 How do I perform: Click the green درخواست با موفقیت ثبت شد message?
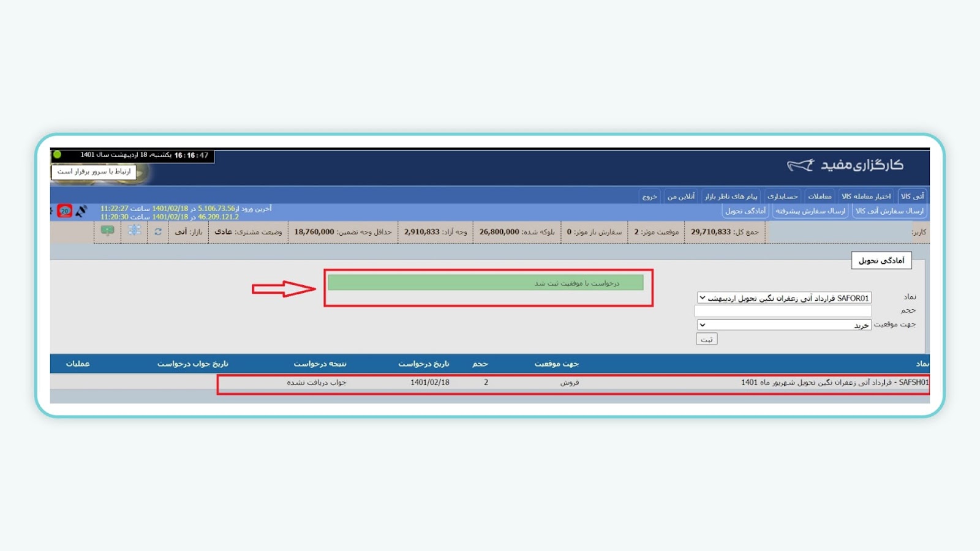[486, 283]
